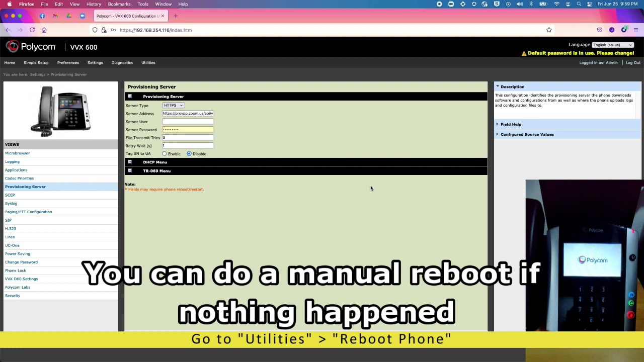Click the File Transmit Tries field
The image size is (644, 362).
(x=188, y=138)
